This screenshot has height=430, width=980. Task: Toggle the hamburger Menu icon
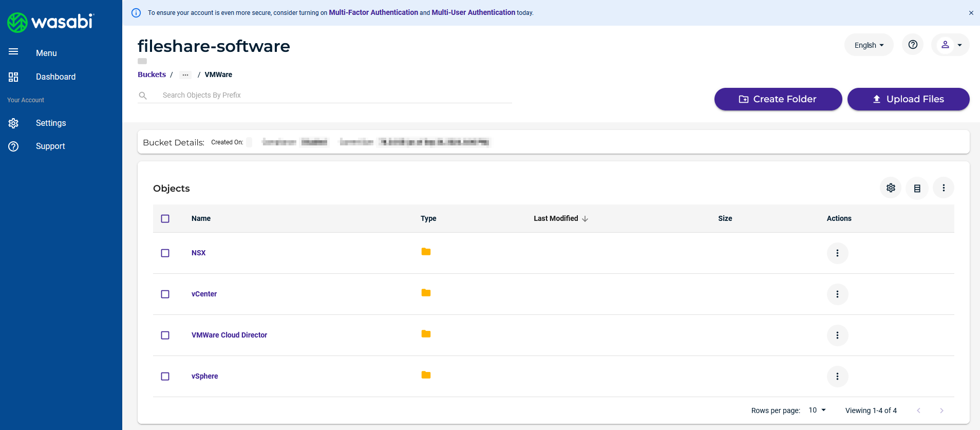click(x=13, y=51)
